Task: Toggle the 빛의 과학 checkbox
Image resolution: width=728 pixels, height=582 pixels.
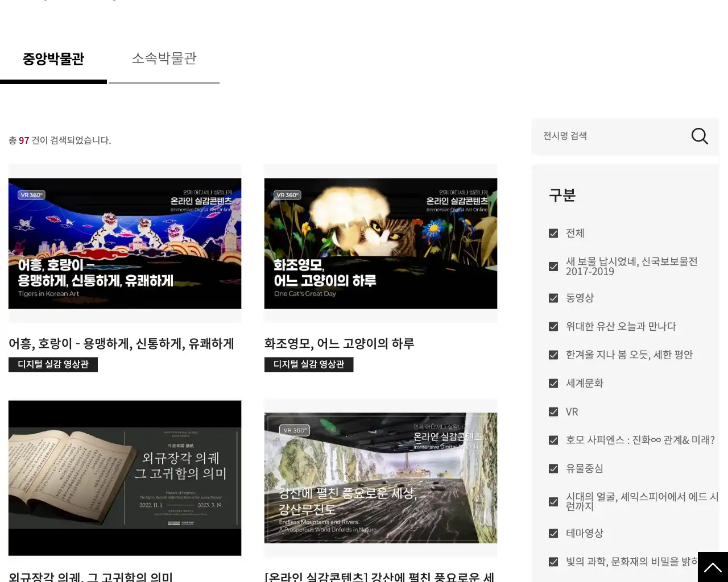Action: click(553, 562)
